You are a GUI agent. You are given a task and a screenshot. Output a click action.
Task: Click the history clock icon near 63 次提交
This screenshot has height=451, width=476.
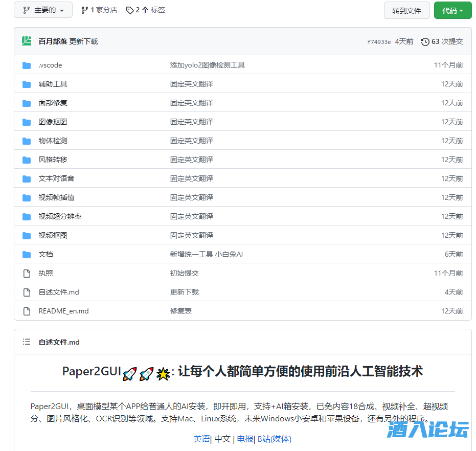coord(425,41)
